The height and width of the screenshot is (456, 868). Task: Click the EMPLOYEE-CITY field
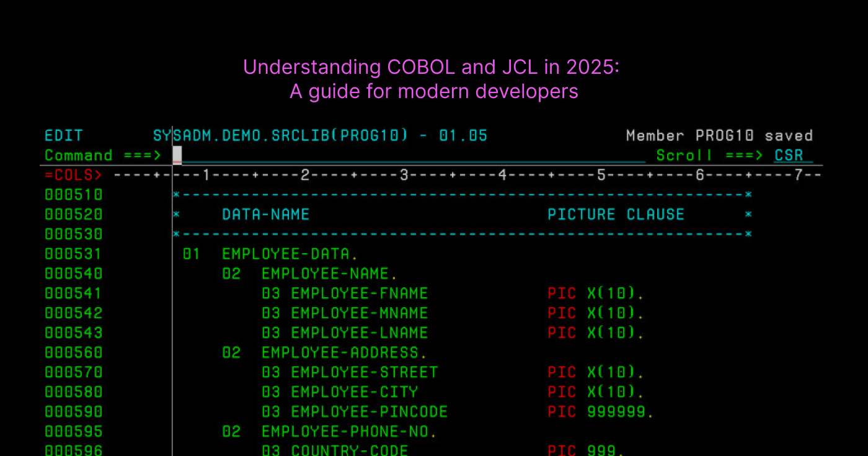pyautogui.click(x=355, y=392)
